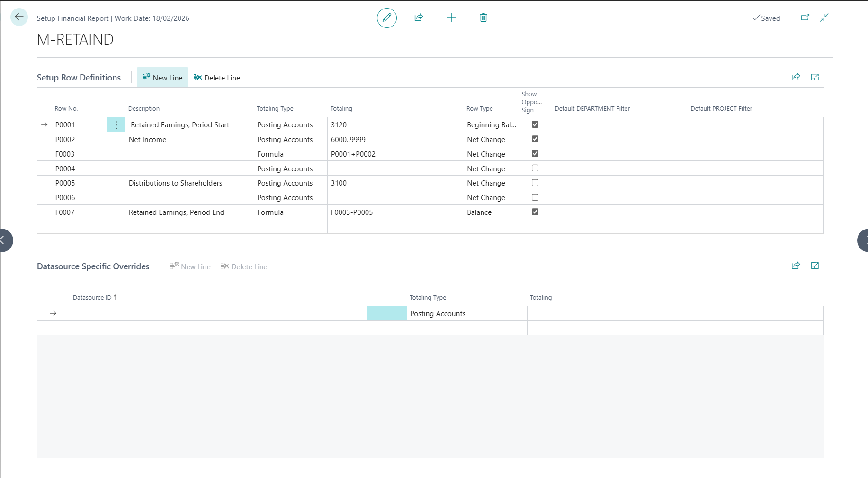
Task: Click New Line in Setup Row Definitions
Action: (162, 78)
